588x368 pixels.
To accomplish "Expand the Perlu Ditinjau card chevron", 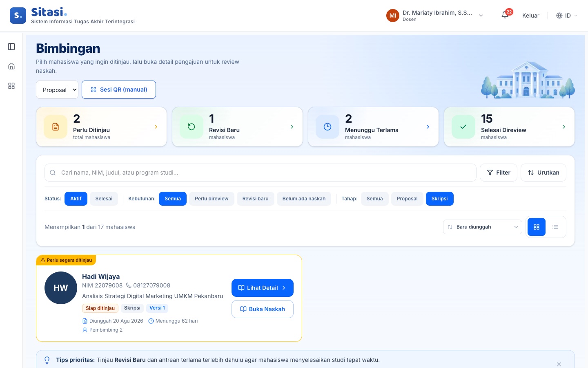I will [156, 127].
